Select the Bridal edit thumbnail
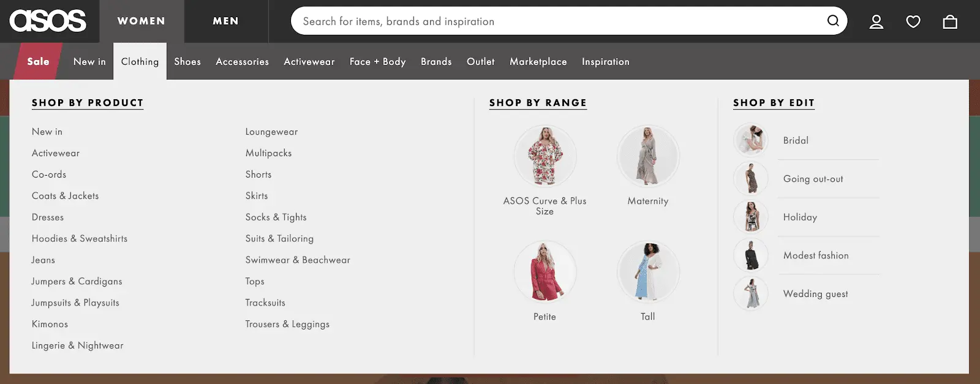This screenshot has width=980, height=384. point(751,140)
